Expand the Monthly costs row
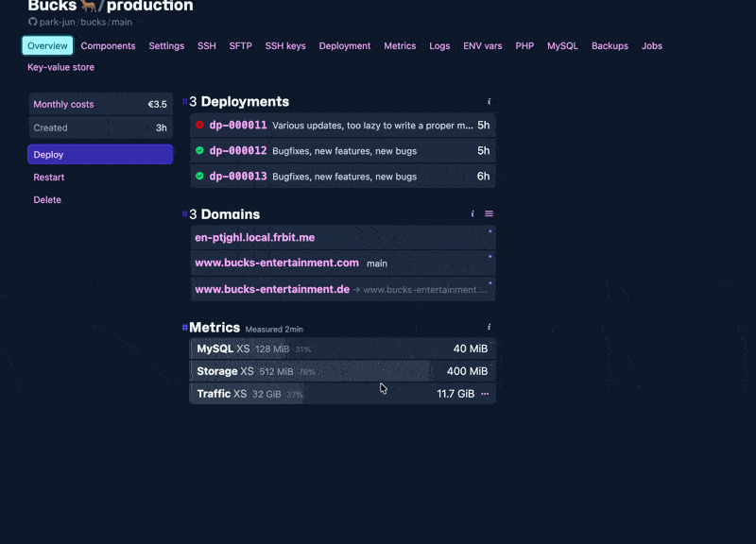 100,104
